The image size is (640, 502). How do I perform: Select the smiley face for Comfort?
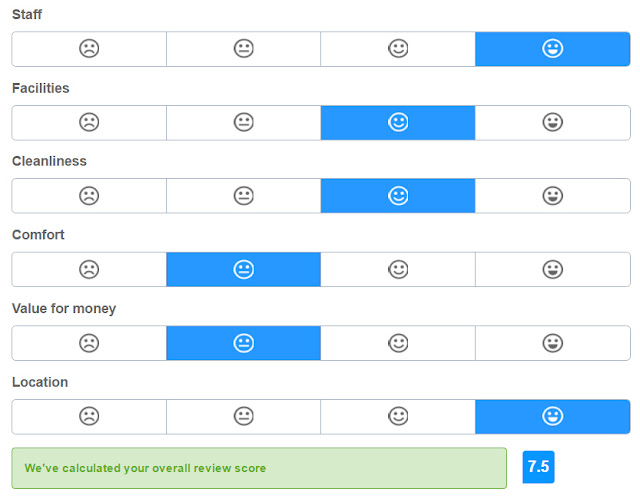pos(398,269)
